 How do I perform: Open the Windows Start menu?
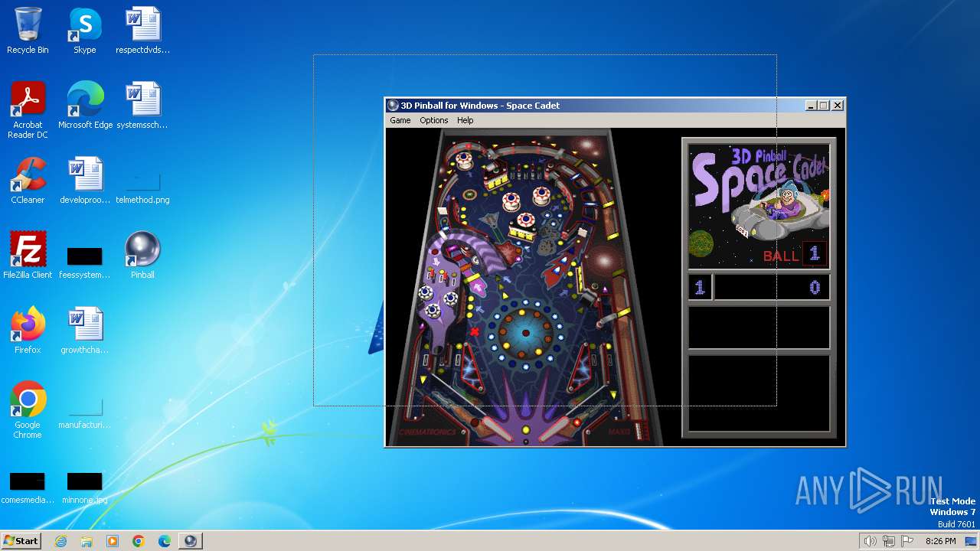coord(21,541)
